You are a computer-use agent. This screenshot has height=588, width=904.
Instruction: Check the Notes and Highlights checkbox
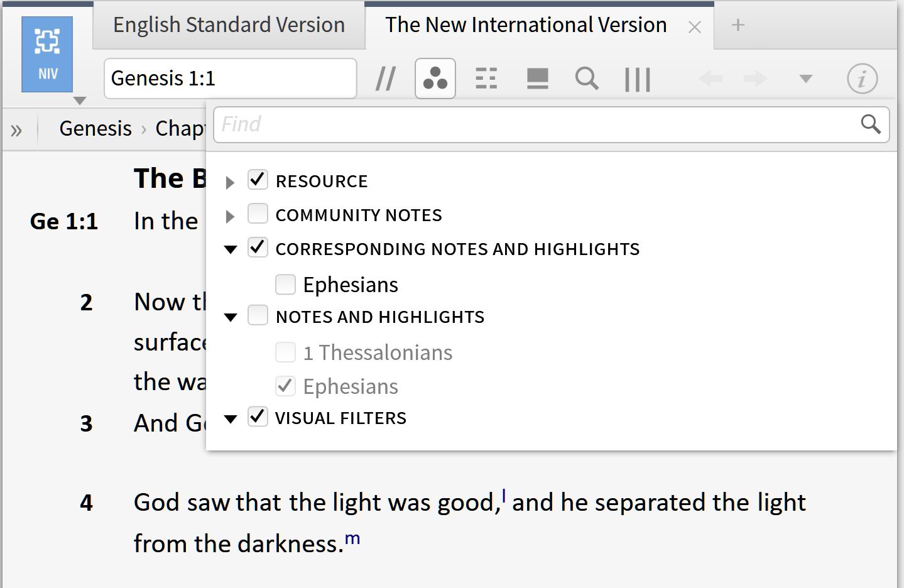pyautogui.click(x=258, y=315)
